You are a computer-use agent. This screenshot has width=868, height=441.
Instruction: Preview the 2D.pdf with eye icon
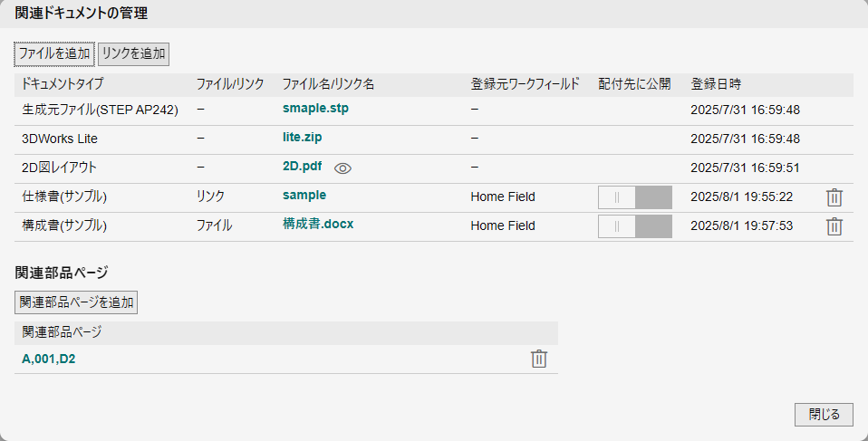342,168
